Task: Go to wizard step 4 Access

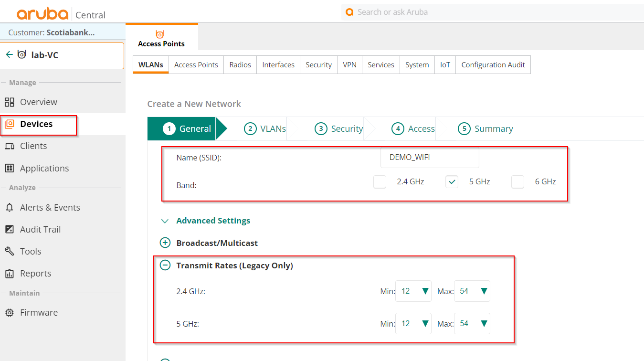Action: (x=413, y=129)
